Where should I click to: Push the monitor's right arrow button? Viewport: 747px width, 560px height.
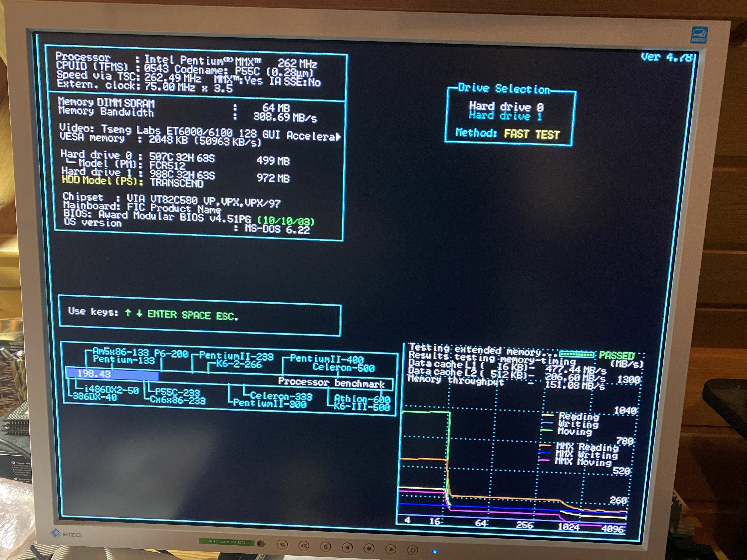(x=391, y=549)
